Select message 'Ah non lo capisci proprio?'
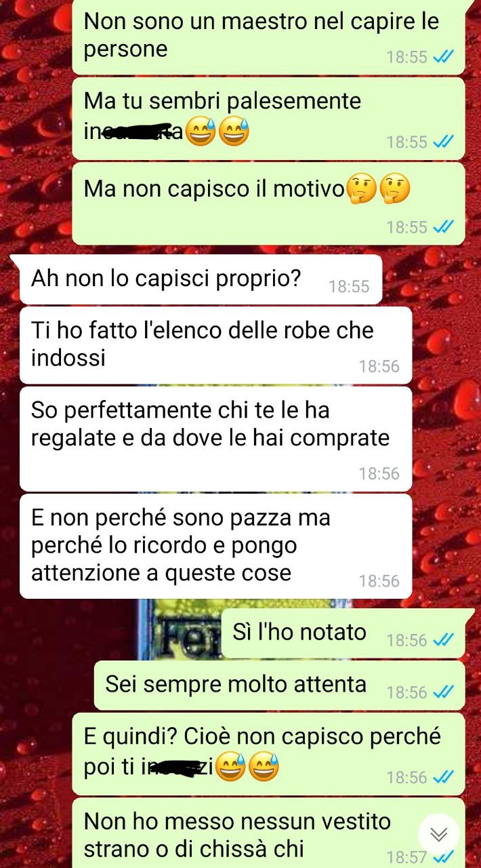The height and width of the screenshot is (868, 481). tap(201, 279)
